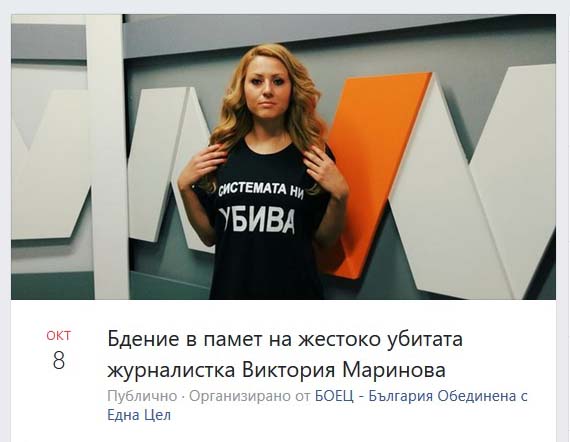The height and width of the screenshot is (442, 570).
Task: Click the ОКТ month label
Action: (x=59, y=335)
